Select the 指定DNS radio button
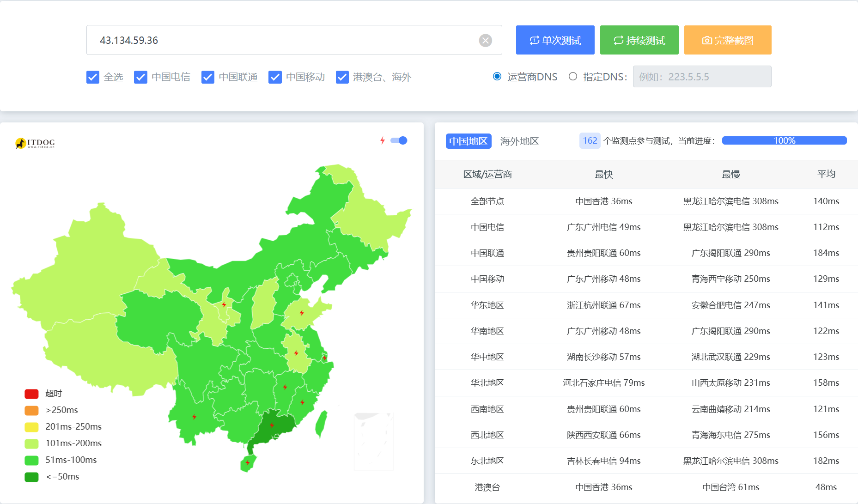This screenshot has height=504, width=858. (573, 76)
